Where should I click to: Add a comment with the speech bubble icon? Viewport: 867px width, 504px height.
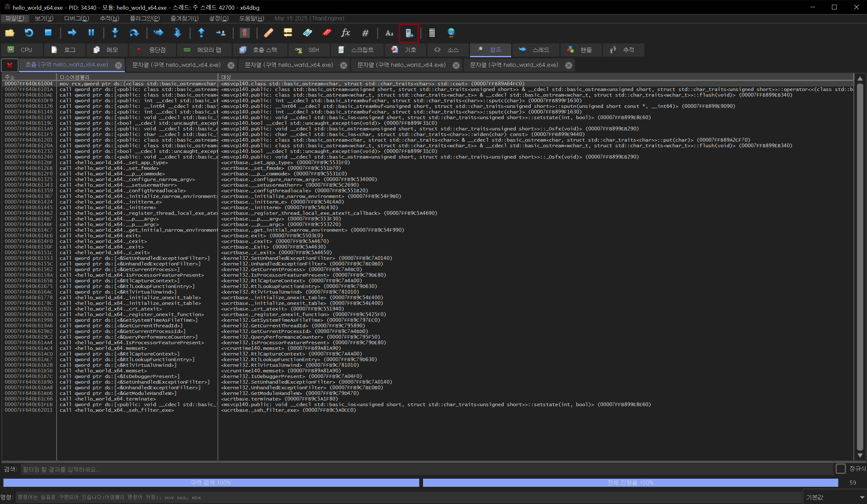pos(287,33)
